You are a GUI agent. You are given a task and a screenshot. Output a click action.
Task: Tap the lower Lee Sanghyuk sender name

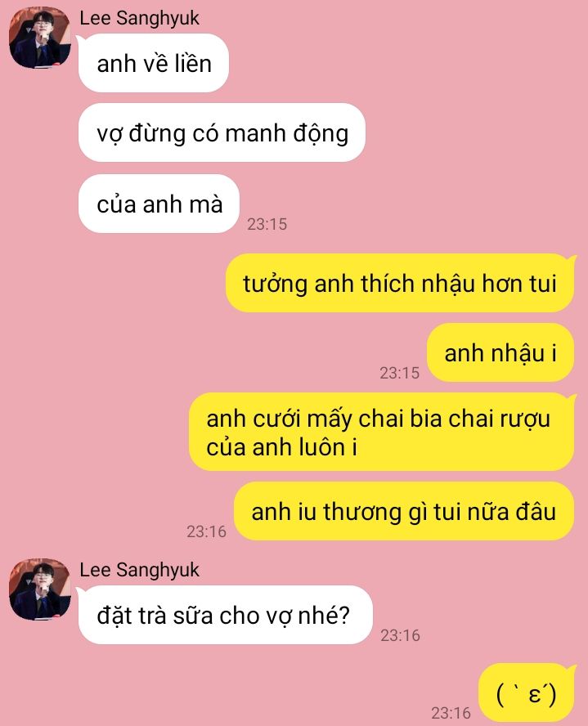tap(139, 570)
